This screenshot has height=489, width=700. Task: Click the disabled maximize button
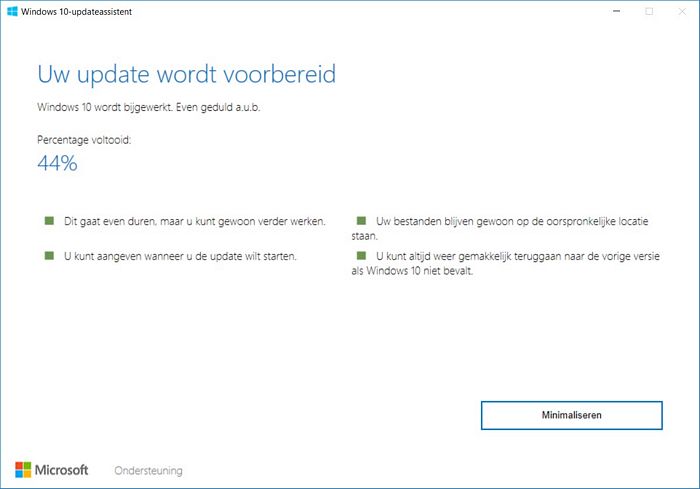[x=649, y=11]
